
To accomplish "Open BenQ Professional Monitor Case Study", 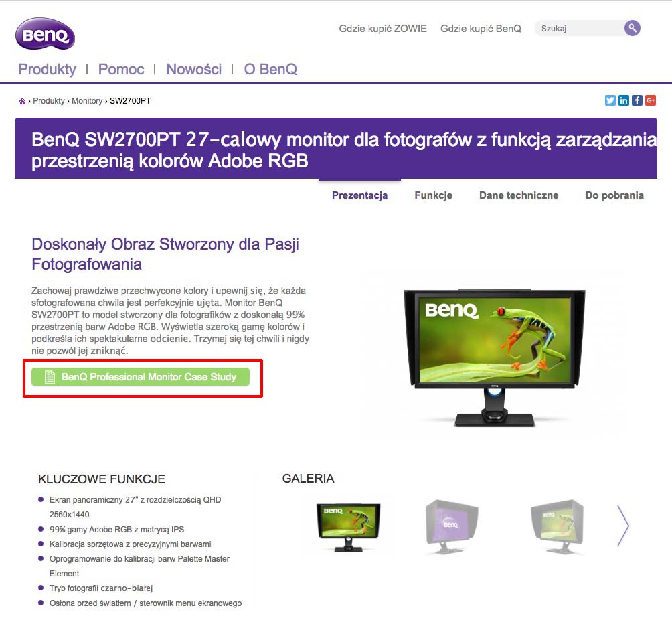I will coord(141,377).
